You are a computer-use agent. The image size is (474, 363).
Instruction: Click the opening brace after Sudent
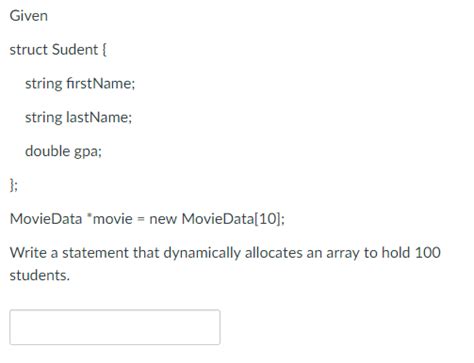104,50
